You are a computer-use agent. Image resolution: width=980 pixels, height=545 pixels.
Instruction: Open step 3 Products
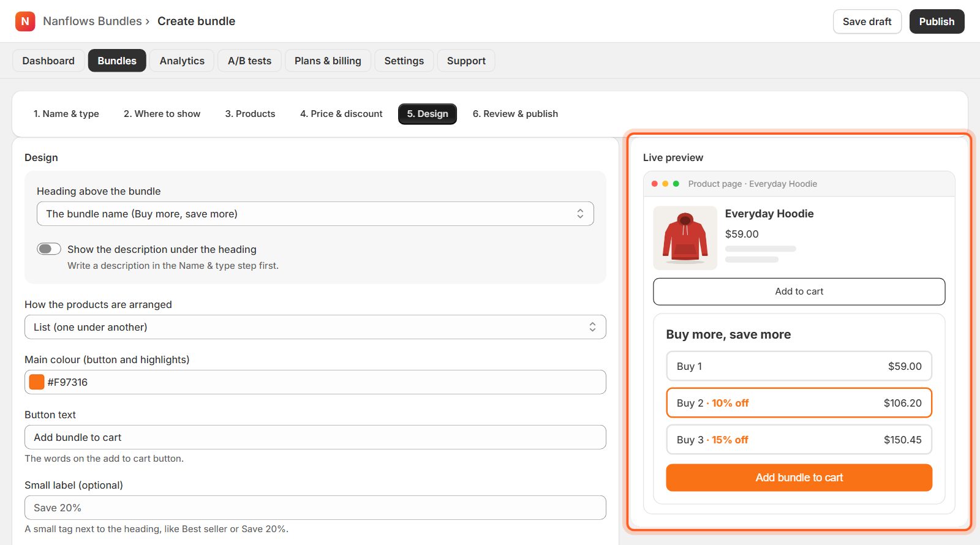pyautogui.click(x=250, y=114)
